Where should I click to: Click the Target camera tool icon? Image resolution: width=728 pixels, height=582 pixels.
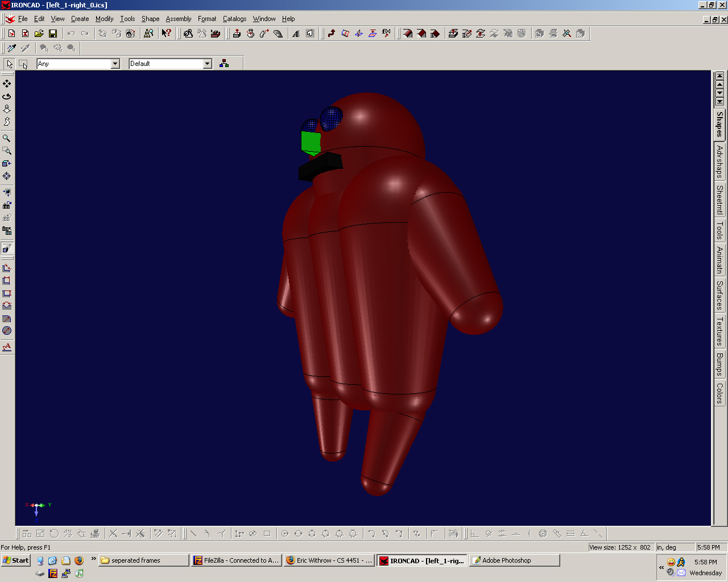(x=7, y=176)
